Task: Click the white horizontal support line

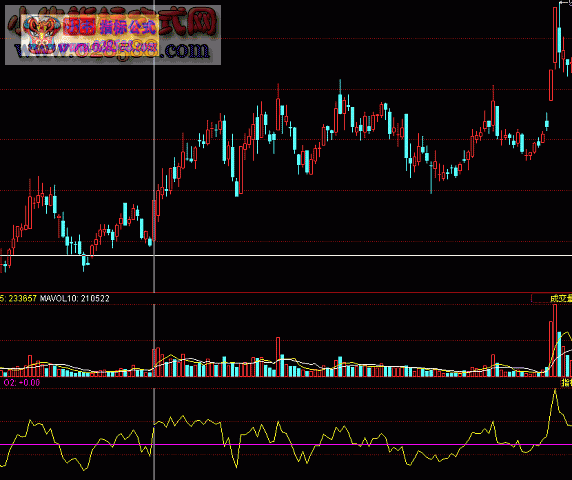Action: click(286, 255)
